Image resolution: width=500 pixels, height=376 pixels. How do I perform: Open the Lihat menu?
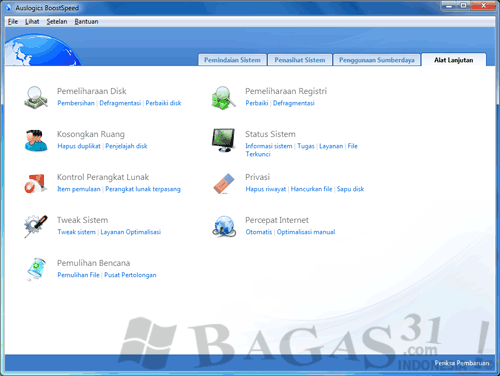(32, 22)
